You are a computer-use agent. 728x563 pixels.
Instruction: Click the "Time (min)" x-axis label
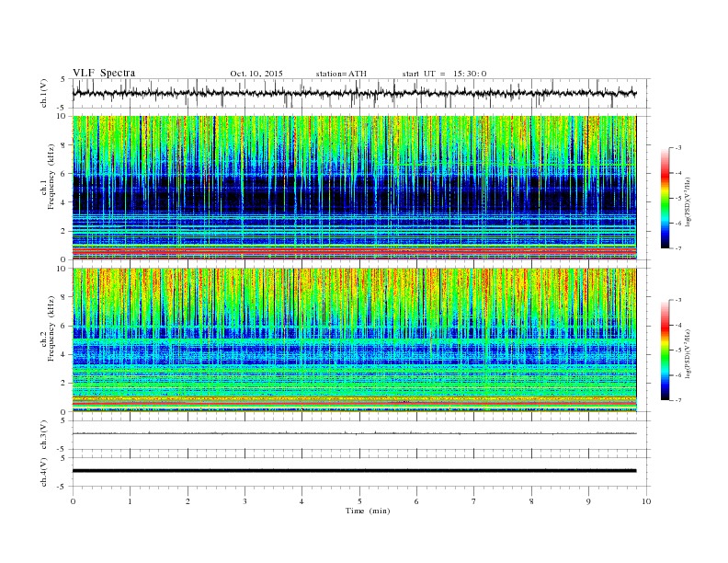(x=368, y=511)
